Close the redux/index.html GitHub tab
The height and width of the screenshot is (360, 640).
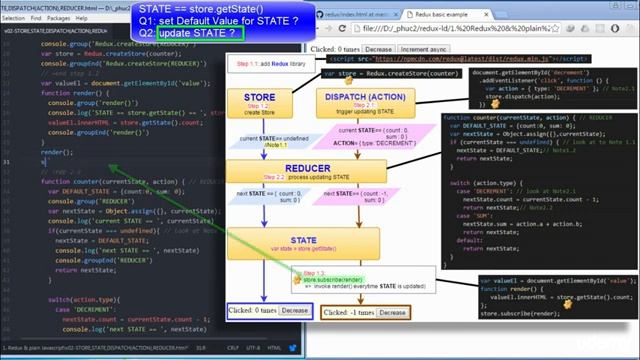pyautogui.click(x=396, y=14)
